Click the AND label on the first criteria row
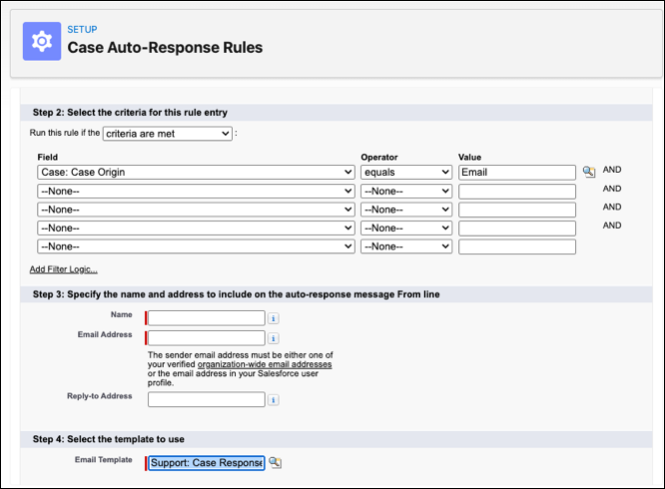Screen dimensions: 665x489 tap(612, 170)
